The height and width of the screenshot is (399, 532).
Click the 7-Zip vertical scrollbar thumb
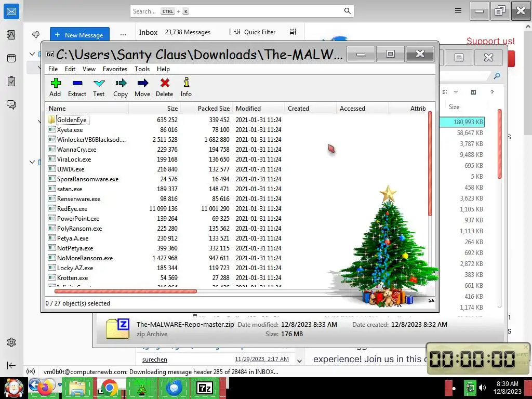[x=430, y=164]
